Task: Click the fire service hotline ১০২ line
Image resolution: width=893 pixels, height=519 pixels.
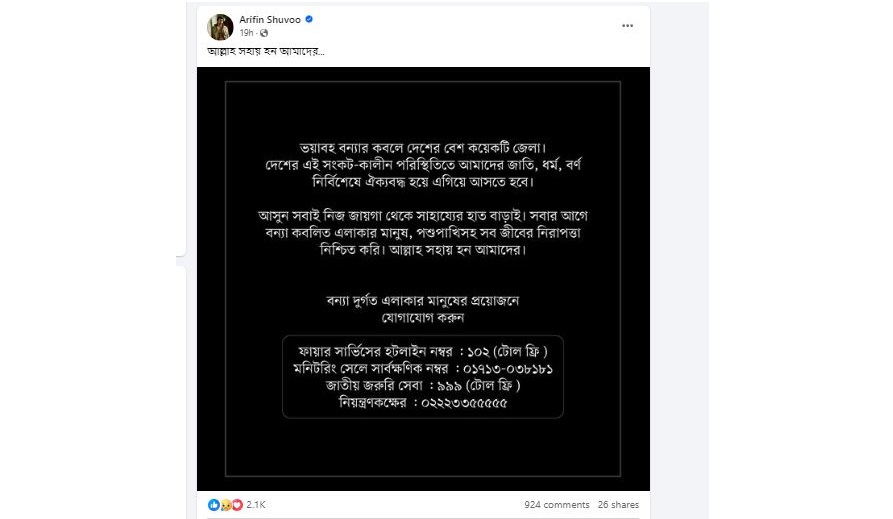Action: 423,352
